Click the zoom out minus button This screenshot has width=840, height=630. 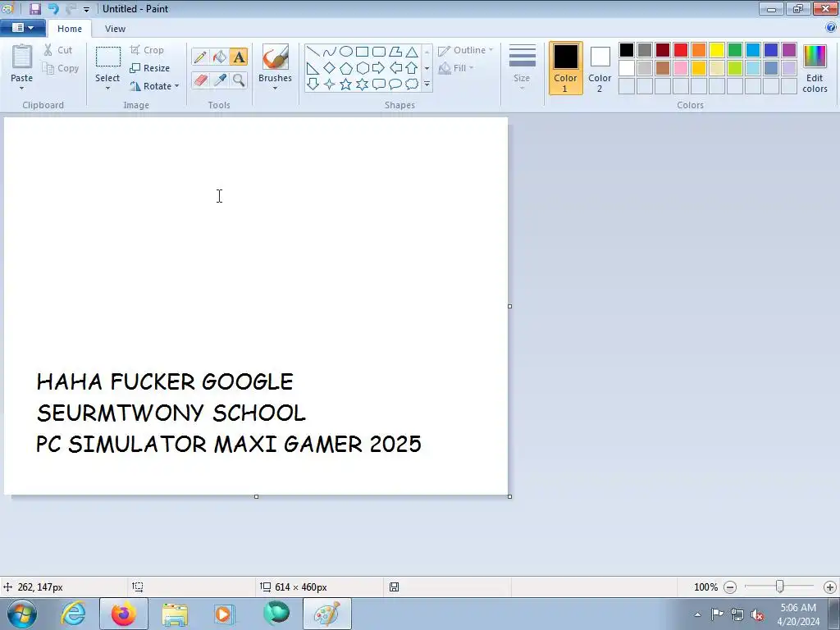click(x=729, y=587)
